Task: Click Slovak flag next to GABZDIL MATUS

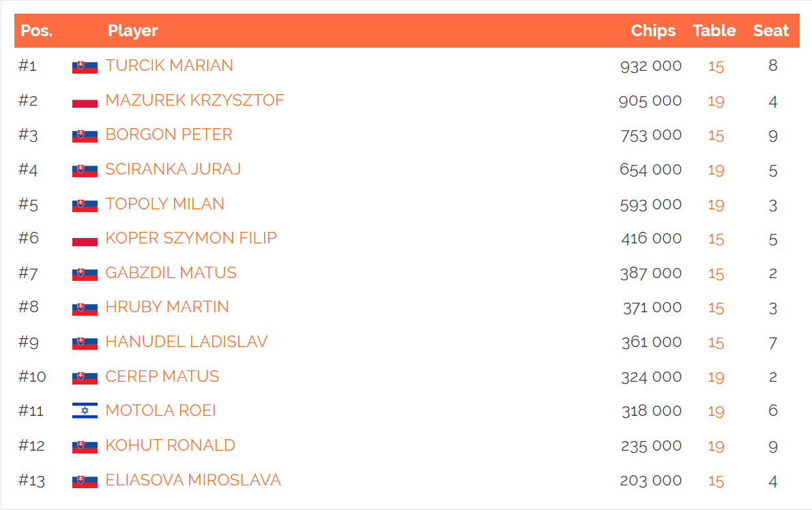Action: (85, 274)
